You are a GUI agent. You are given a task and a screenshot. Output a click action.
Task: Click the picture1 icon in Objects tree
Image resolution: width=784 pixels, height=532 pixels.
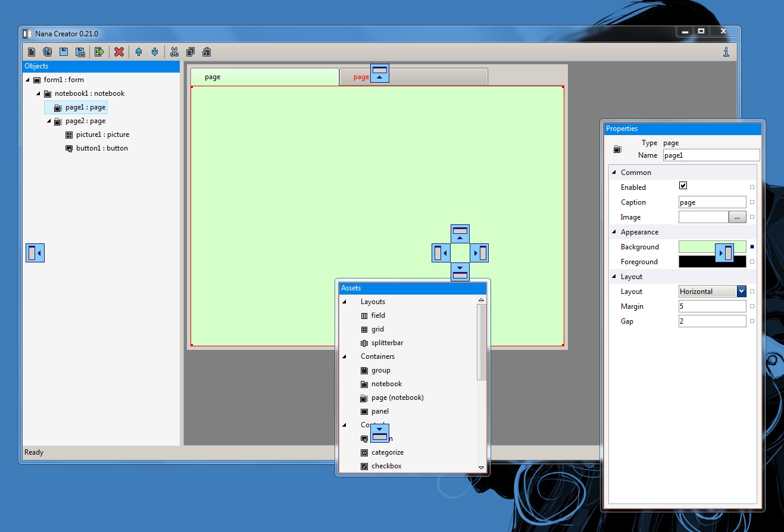coord(69,134)
